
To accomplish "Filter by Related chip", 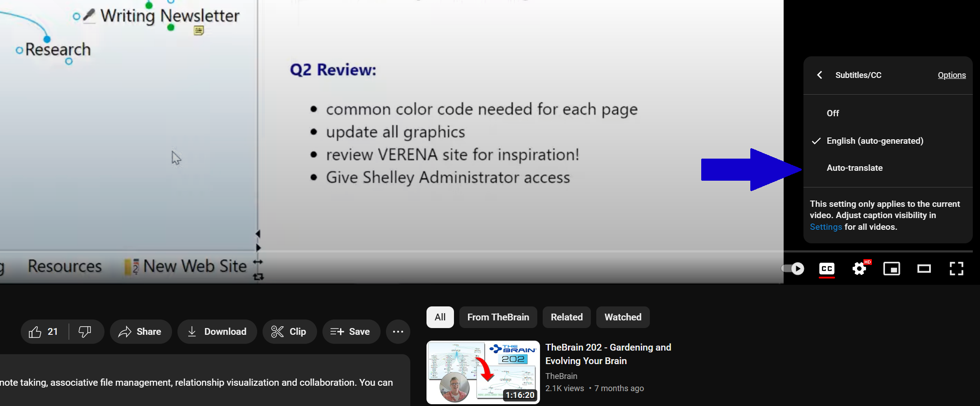I will tap(567, 317).
